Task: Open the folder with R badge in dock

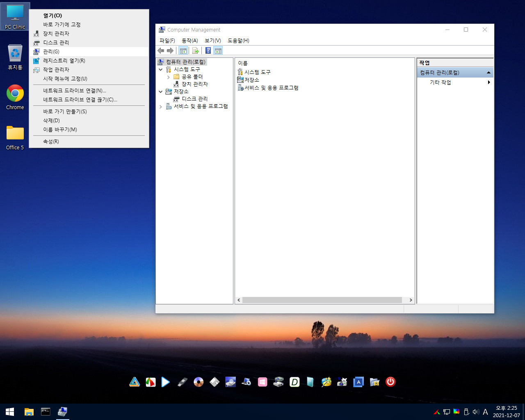Action: (374, 382)
